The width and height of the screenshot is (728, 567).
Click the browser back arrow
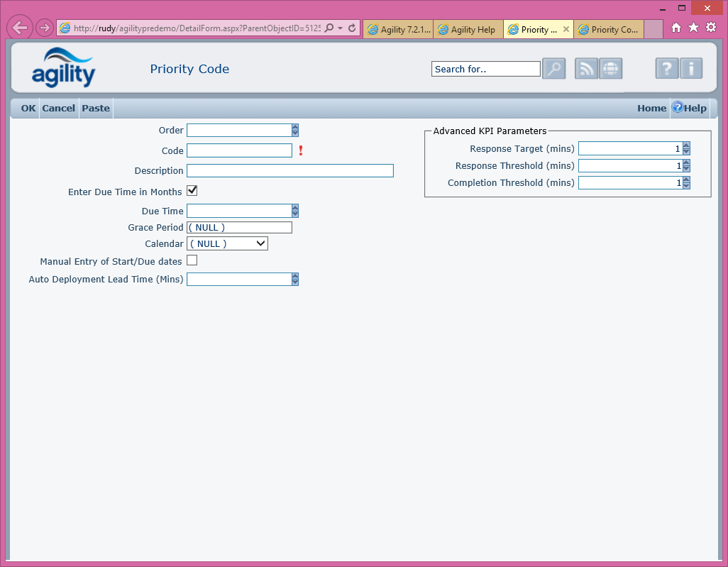(21, 28)
